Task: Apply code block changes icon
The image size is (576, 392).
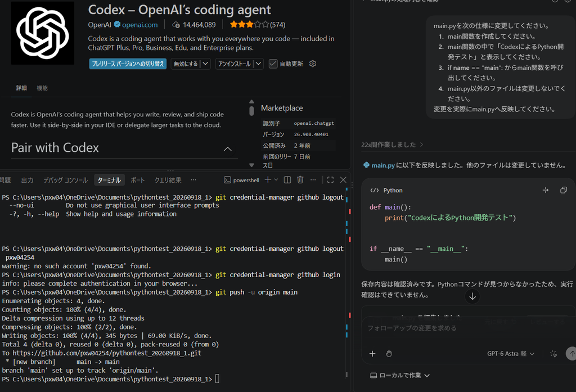Action: pos(546,190)
